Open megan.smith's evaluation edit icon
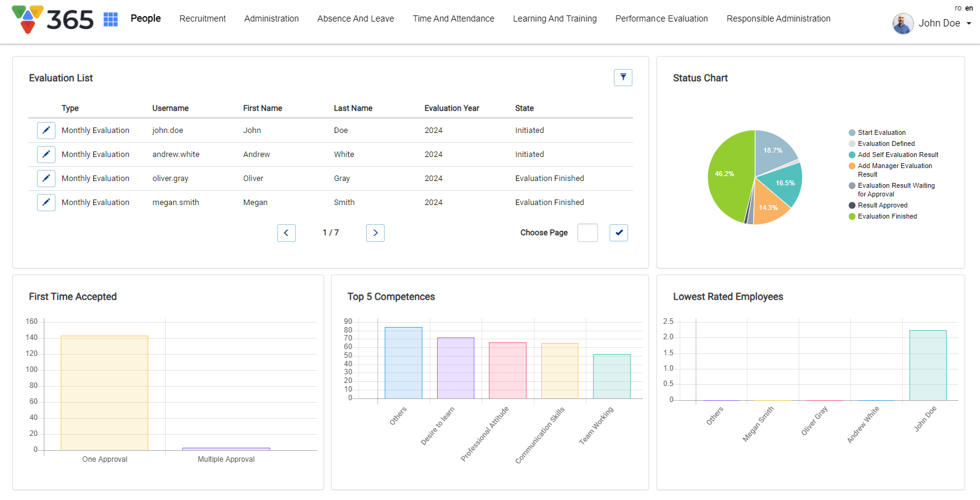Viewport: 980px width, 500px height. pyautogui.click(x=46, y=203)
